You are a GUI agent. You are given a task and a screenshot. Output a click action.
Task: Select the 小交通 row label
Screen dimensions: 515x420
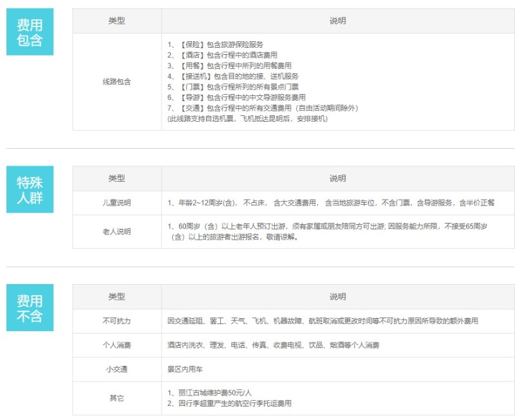(x=117, y=370)
